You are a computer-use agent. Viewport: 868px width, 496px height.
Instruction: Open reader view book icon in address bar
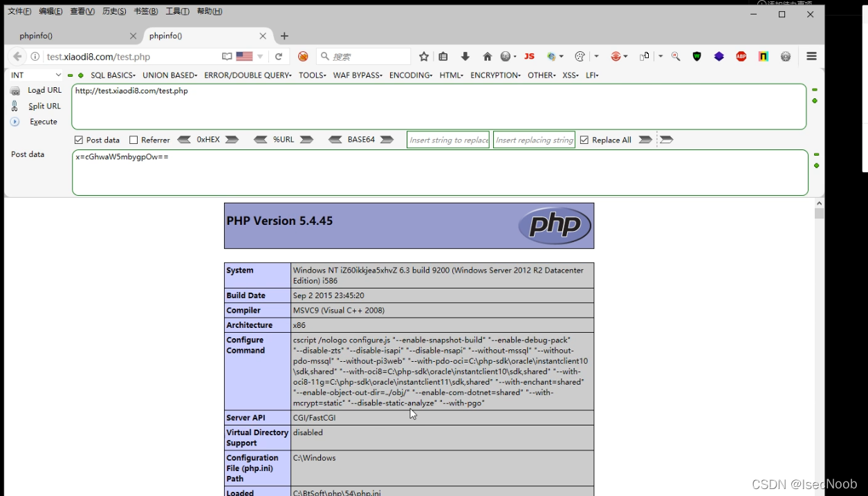click(x=227, y=57)
